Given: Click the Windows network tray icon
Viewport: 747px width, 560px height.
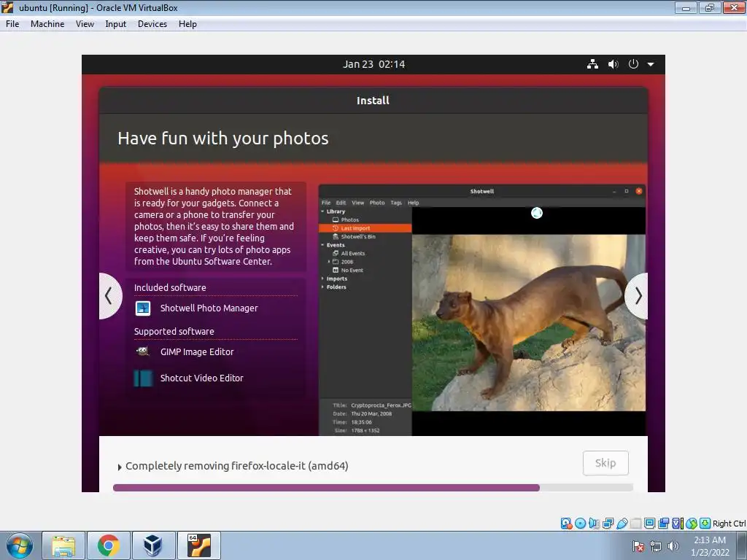Looking at the screenshot, I should pos(656,546).
